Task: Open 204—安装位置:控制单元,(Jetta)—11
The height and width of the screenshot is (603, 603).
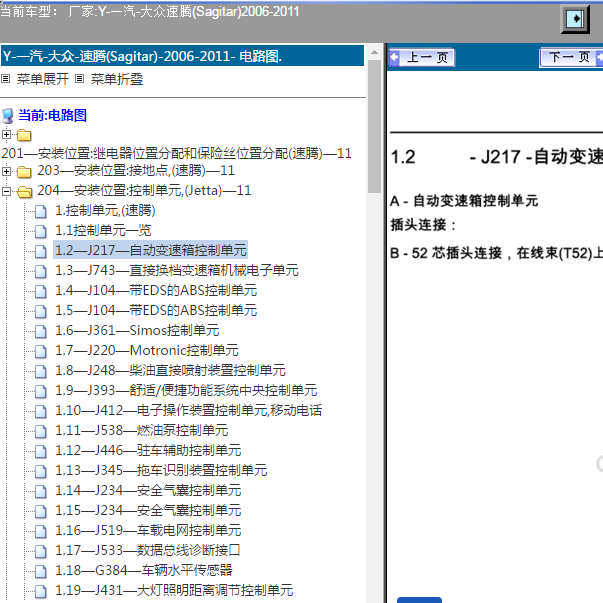Action: click(144, 190)
